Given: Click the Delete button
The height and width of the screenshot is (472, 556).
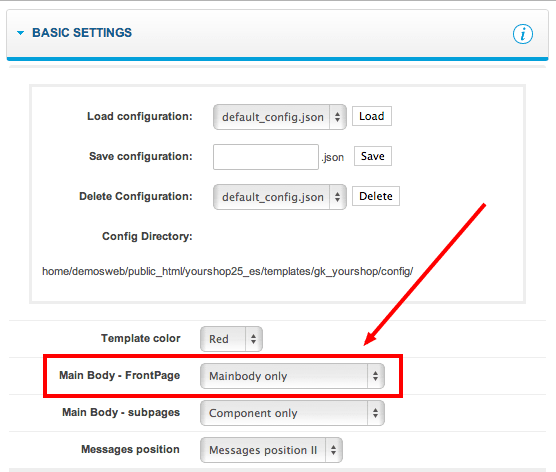Looking at the screenshot, I should (376, 196).
